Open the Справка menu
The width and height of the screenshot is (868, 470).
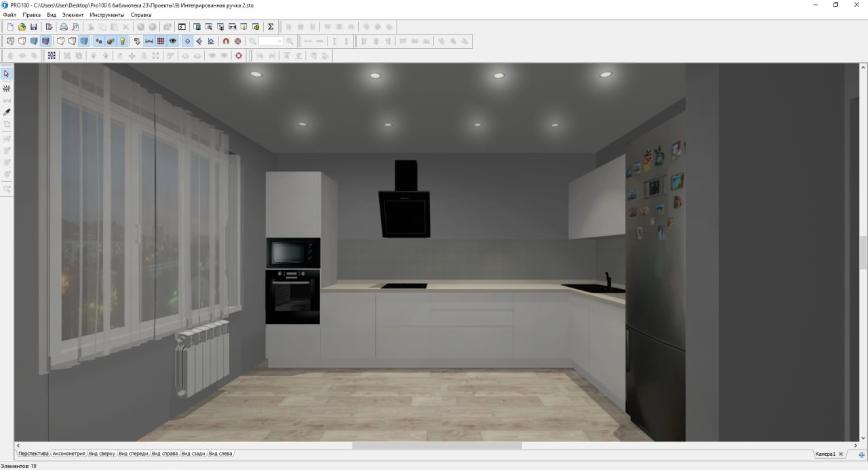click(x=141, y=15)
